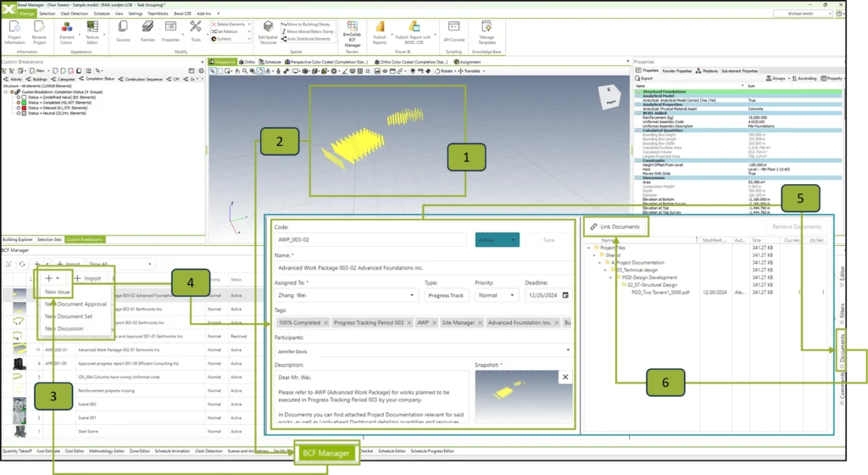Click the Link Documents button
This screenshot has height=475, width=868.
click(x=615, y=226)
